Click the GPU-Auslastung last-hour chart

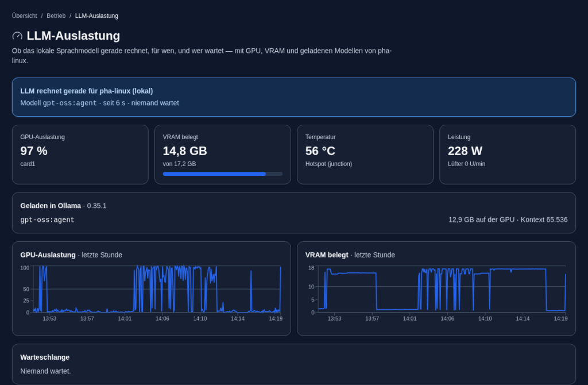(x=151, y=294)
